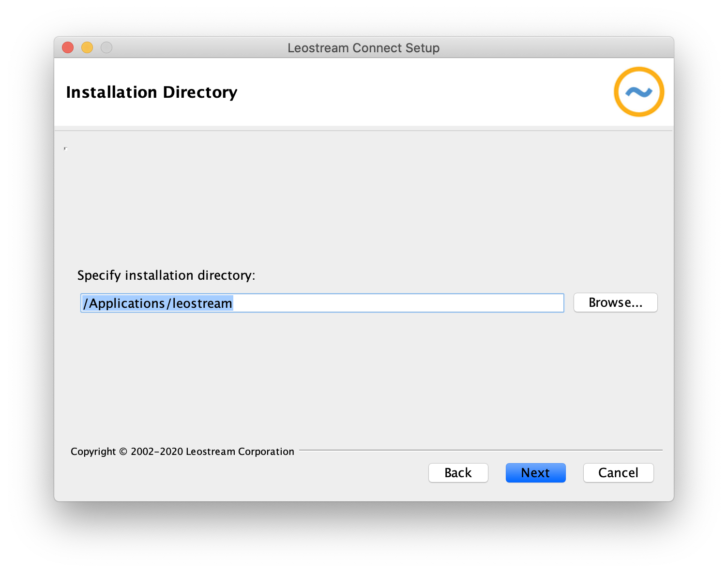The image size is (728, 573).
Task: Click the Browse... button
Action: tap(615, 303)
